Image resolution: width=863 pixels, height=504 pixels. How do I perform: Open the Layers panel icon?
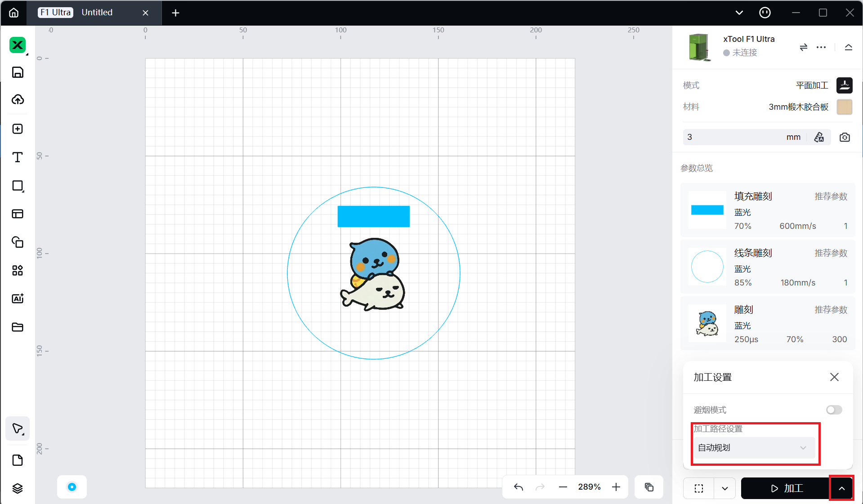pyautogui.click(x=18, y=488)
